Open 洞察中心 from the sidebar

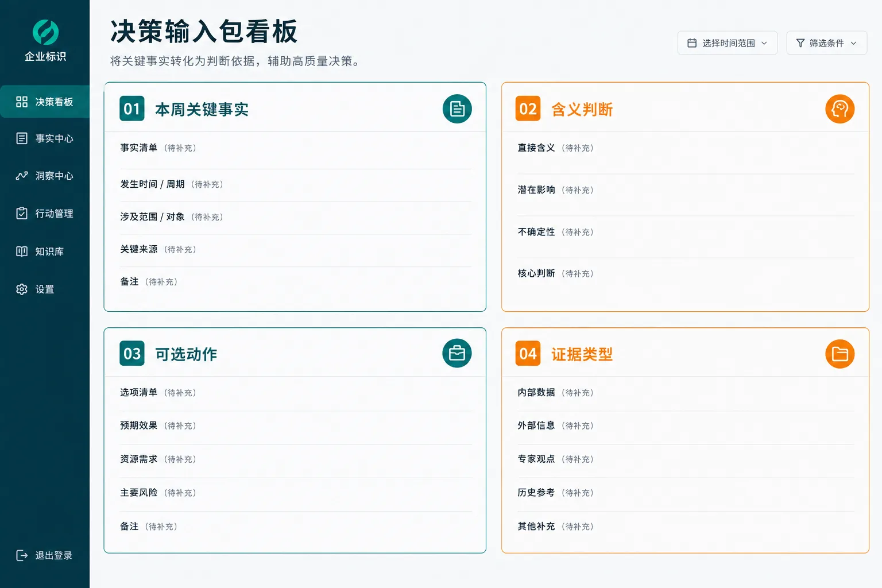click(x=45, y=176)
